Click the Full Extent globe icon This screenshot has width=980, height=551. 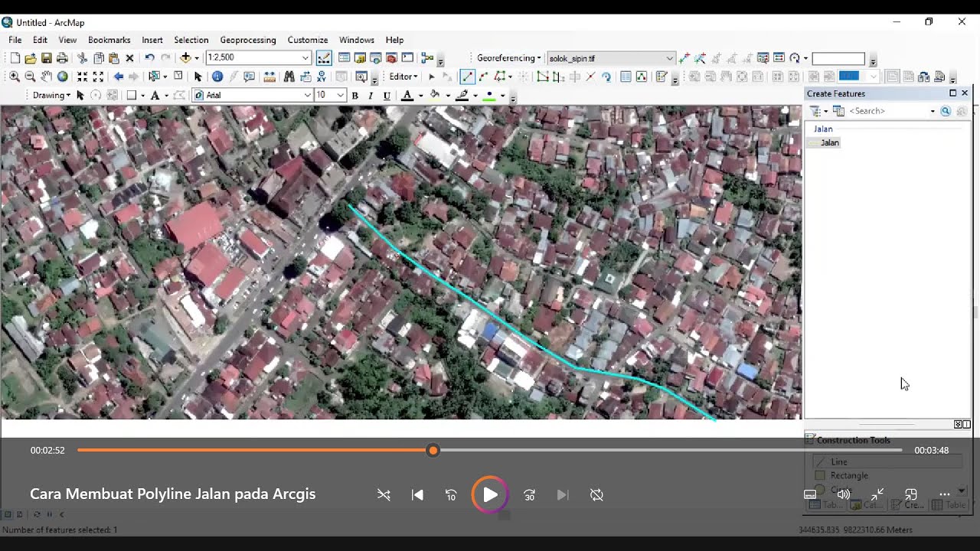point(63,77)
